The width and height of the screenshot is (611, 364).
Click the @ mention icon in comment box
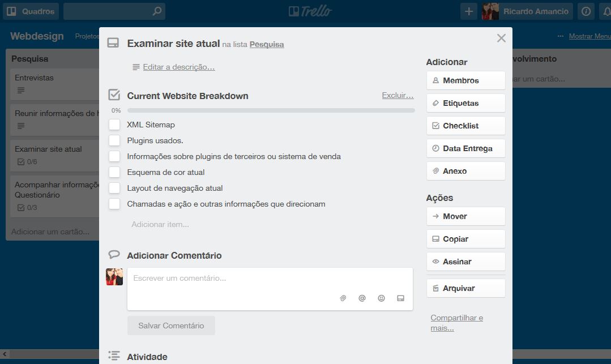click(x=362, y=298)
